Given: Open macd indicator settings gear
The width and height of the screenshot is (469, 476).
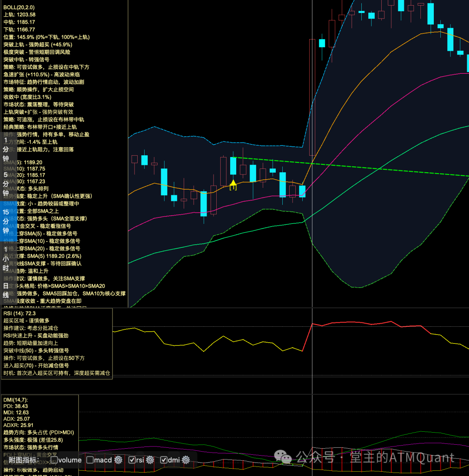Looking at the screenshot, I should tap(119, 460).
